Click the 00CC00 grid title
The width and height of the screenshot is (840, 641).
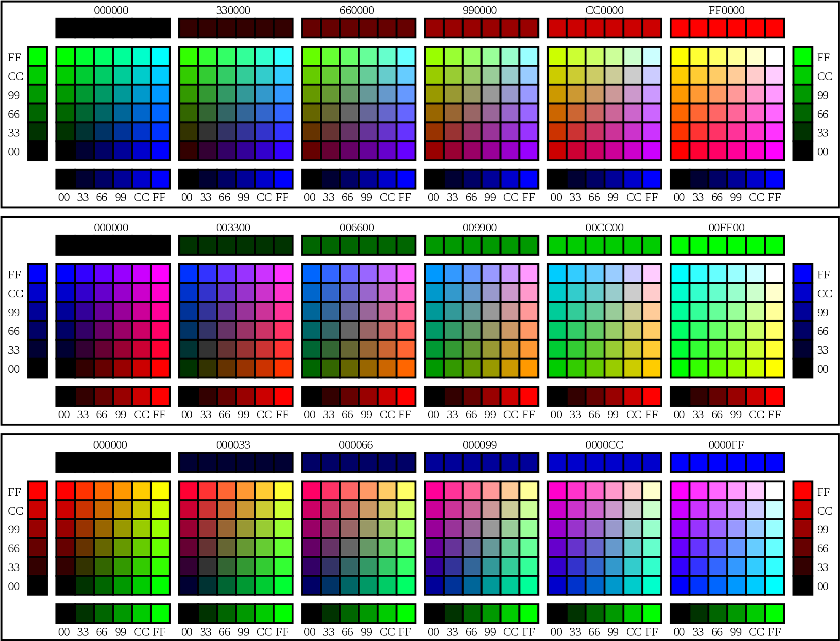click(604, 227)
